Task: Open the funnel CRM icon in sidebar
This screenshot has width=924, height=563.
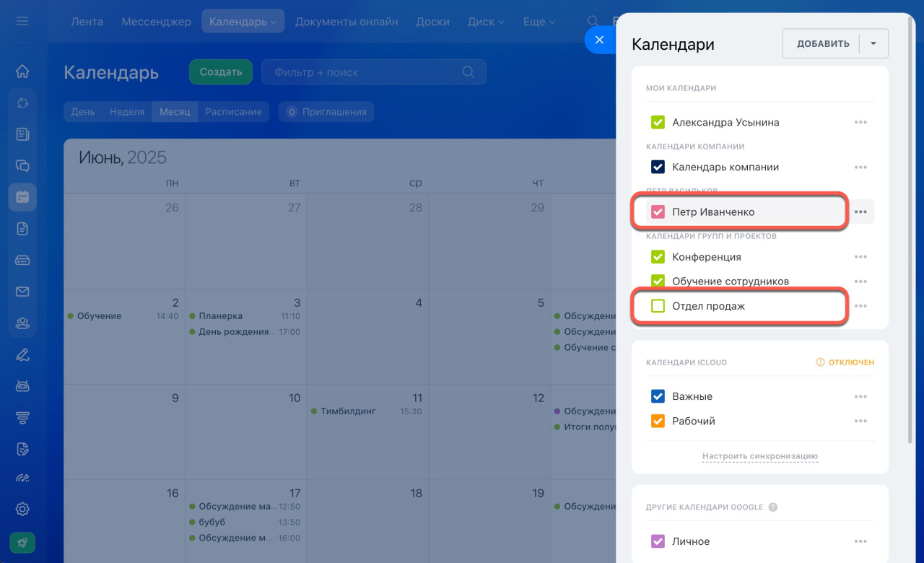Action: click(x=22, y=417)
